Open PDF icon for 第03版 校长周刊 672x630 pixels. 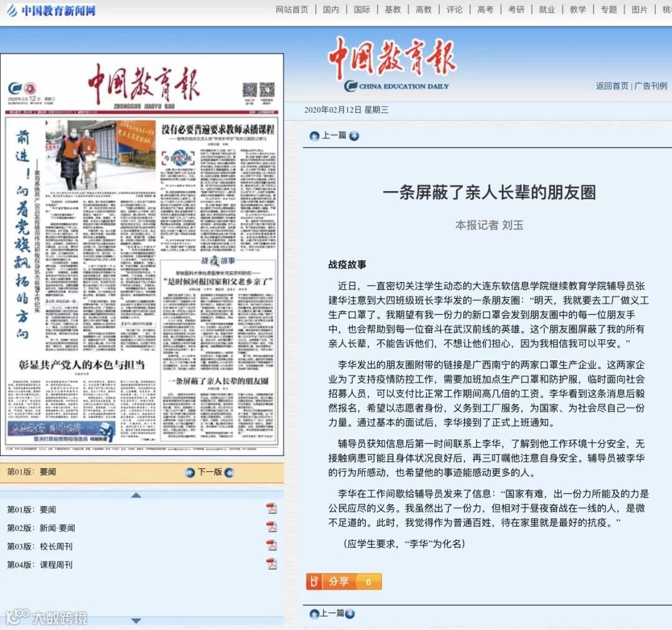click(272, 545)
